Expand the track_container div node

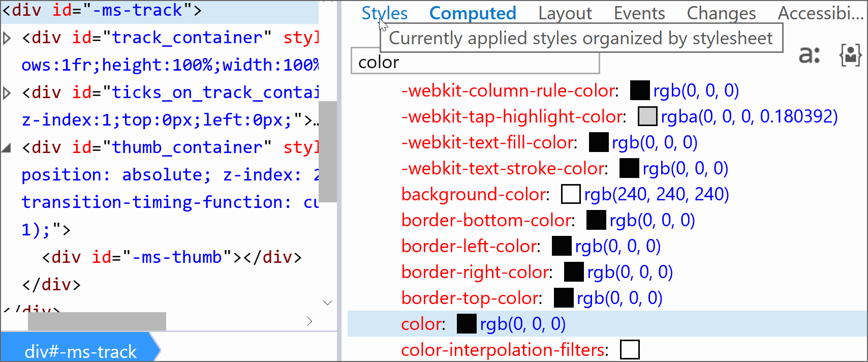tap(7, 38)
